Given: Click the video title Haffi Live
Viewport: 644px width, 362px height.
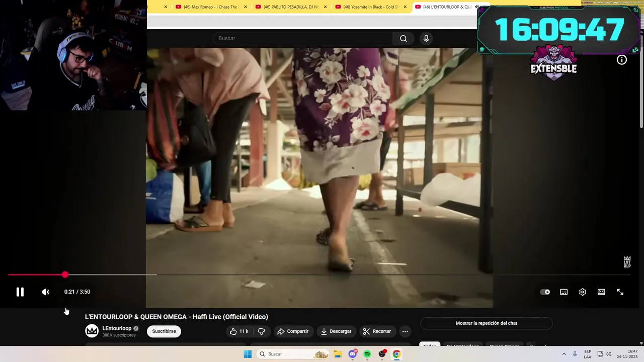Looking at the screenshot, I should [x=177, y=317].
